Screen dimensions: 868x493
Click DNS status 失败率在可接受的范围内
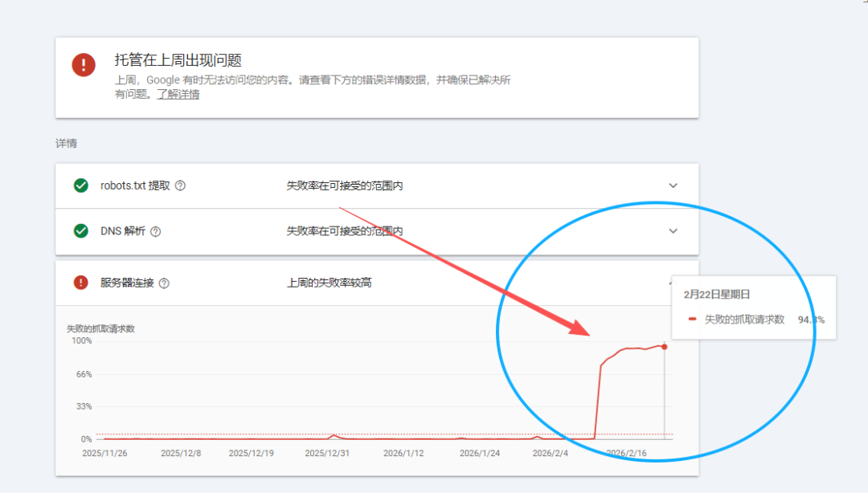pyautogui.click(x=344, y=231)
